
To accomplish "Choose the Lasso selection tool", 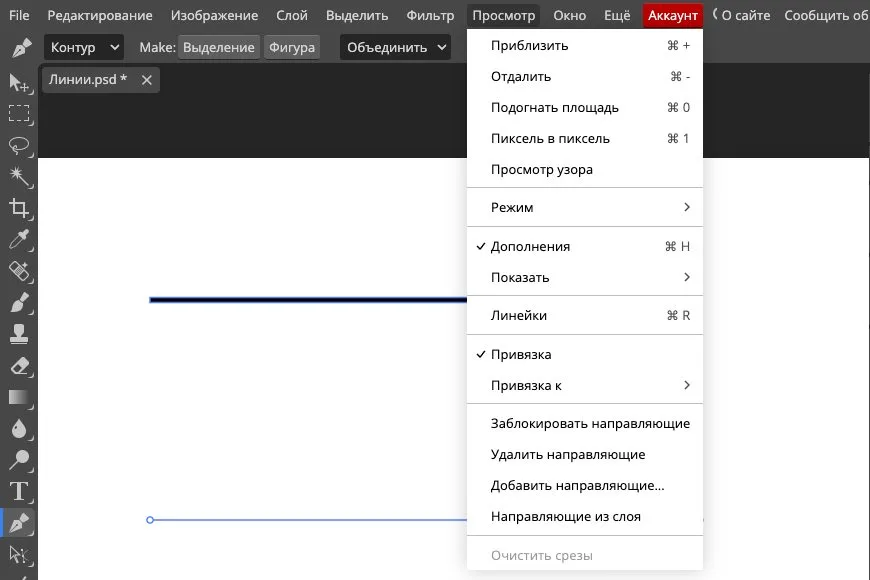I will click(19, 145).
